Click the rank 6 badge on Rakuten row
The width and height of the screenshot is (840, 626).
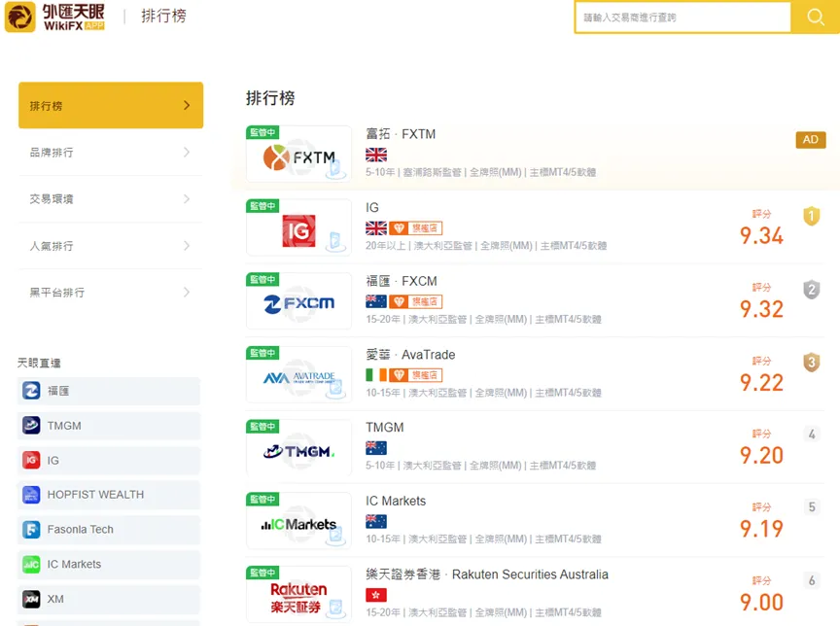click(x=812, y=580)
